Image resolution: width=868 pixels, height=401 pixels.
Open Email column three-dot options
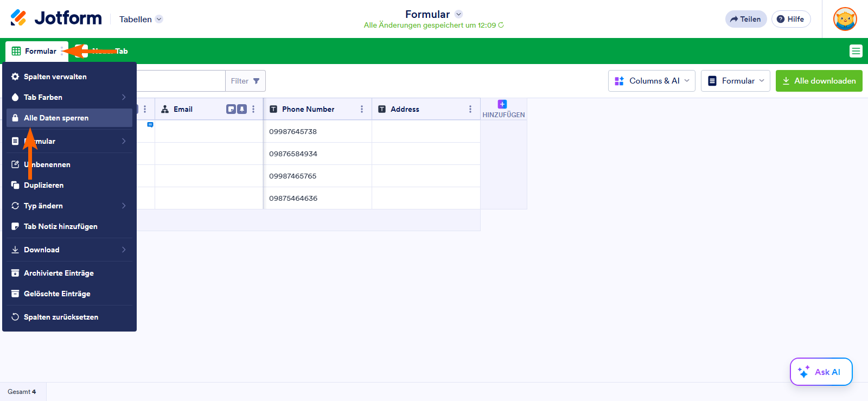coord(253,109)
